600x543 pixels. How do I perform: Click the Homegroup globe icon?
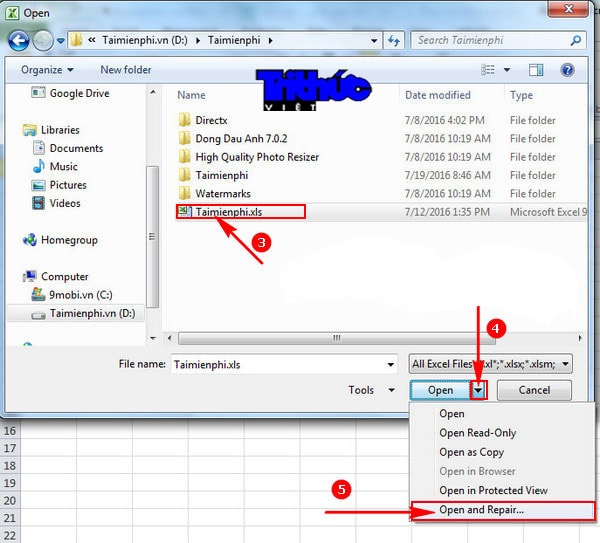tap(30, 240)
